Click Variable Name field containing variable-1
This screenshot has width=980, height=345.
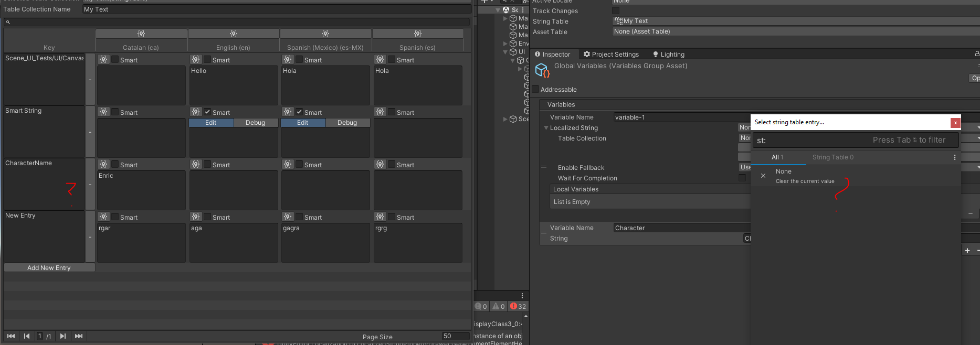682,117
